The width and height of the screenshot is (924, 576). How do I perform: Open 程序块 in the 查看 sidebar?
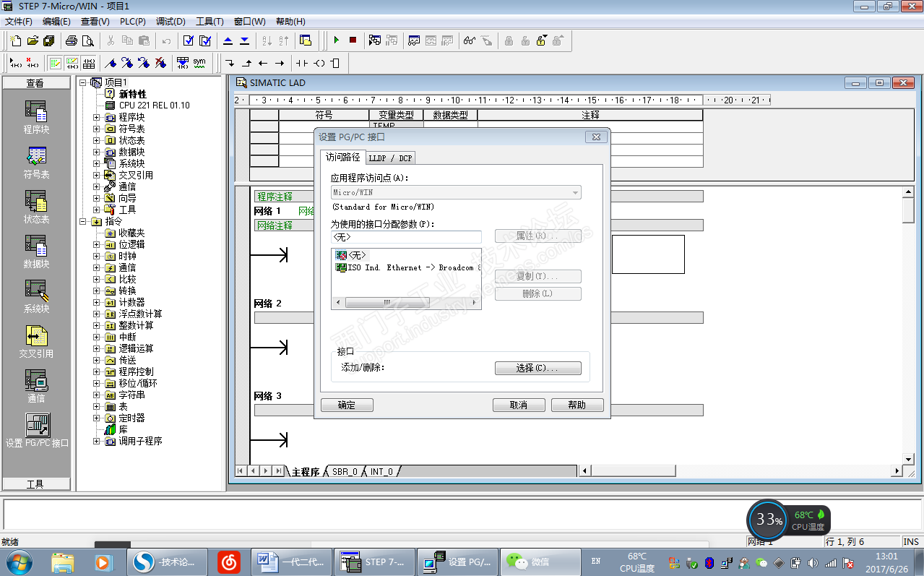35,118
